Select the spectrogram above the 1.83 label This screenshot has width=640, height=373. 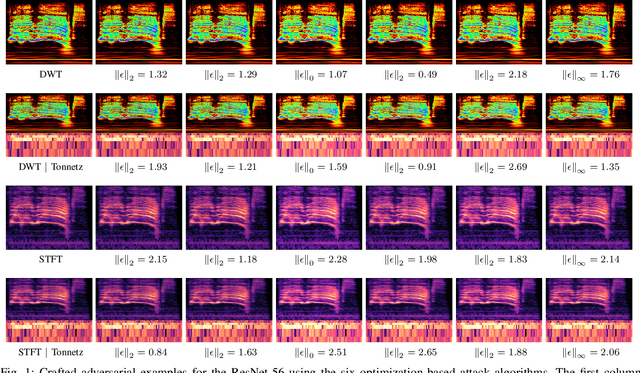tap(499, 218)
